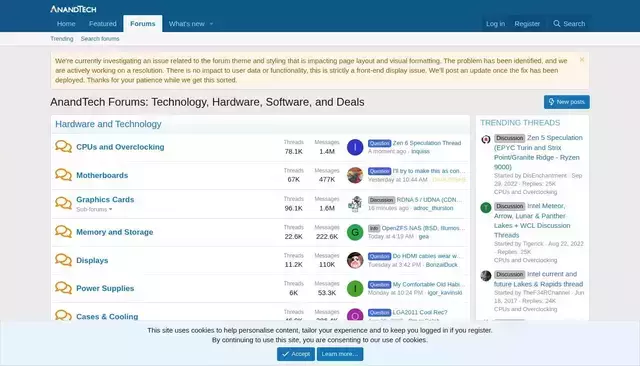Click the AnandTech logo
This screenshot has height=366, width=640.
click(73, 9)
